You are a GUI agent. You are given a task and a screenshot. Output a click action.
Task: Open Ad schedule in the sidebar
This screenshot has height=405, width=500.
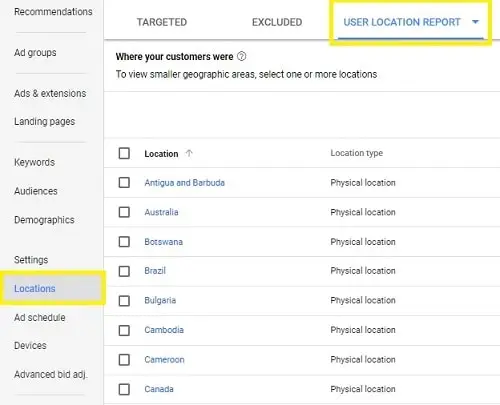(x=40, y=317)
